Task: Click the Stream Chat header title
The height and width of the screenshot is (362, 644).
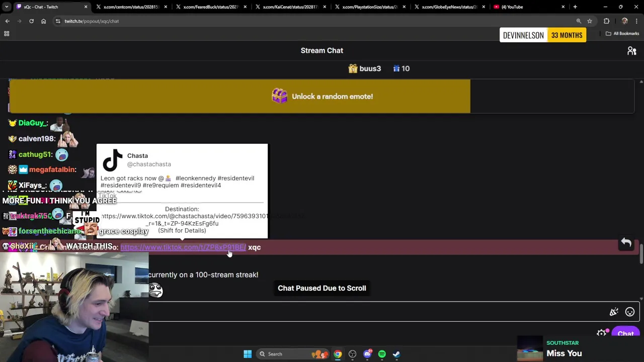Action: pyautogui.click(x=322, y=50)
